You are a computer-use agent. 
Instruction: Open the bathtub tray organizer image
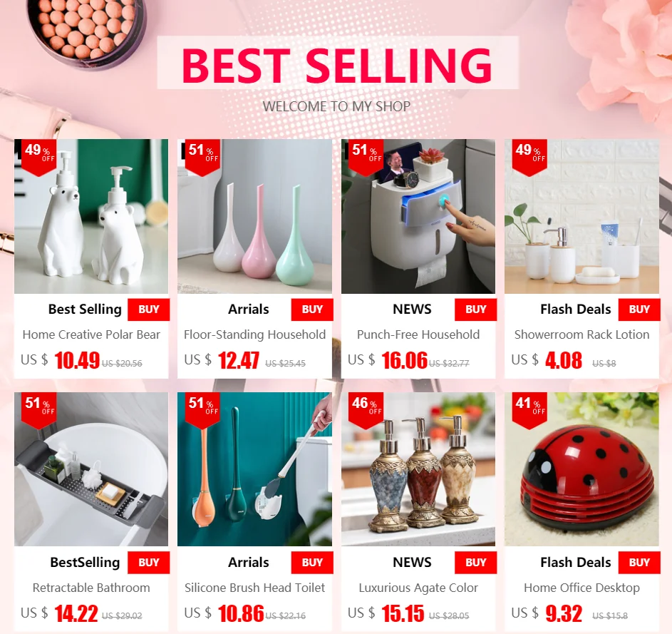click(x=91, y=469)
